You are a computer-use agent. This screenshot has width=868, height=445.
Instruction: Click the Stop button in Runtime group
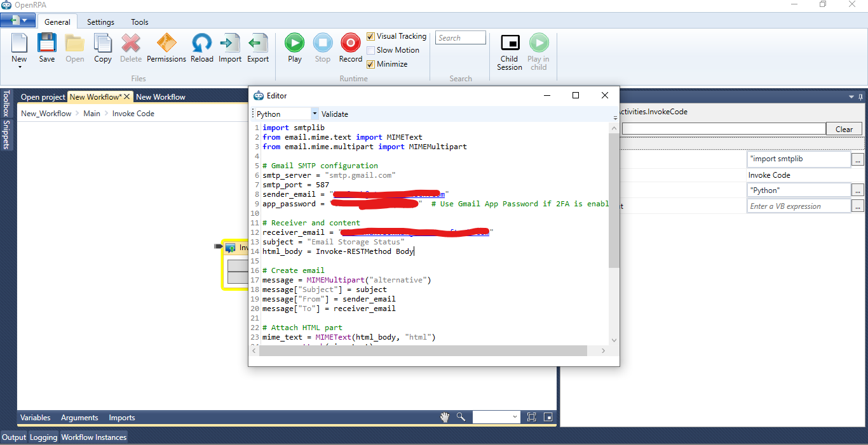pos(323,43)
